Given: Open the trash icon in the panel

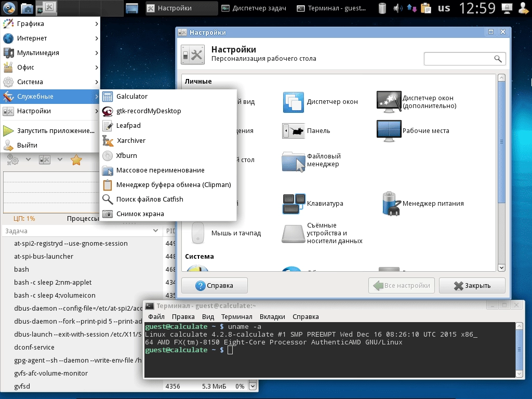Looking at the screenshot, I should (382, 8).
